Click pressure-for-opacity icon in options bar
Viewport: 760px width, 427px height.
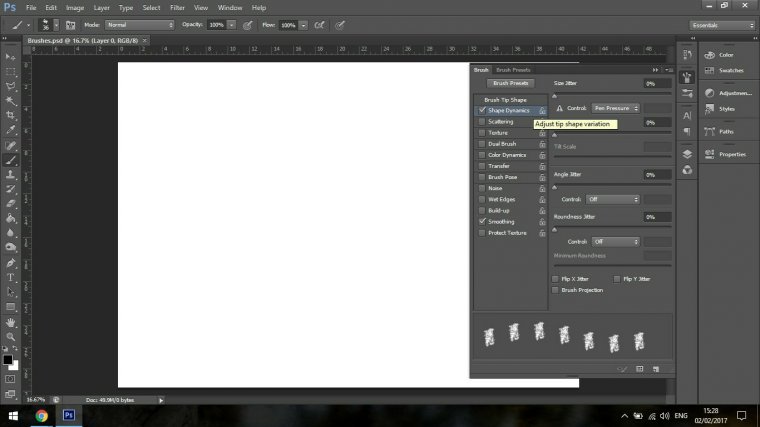click(247, 25)
